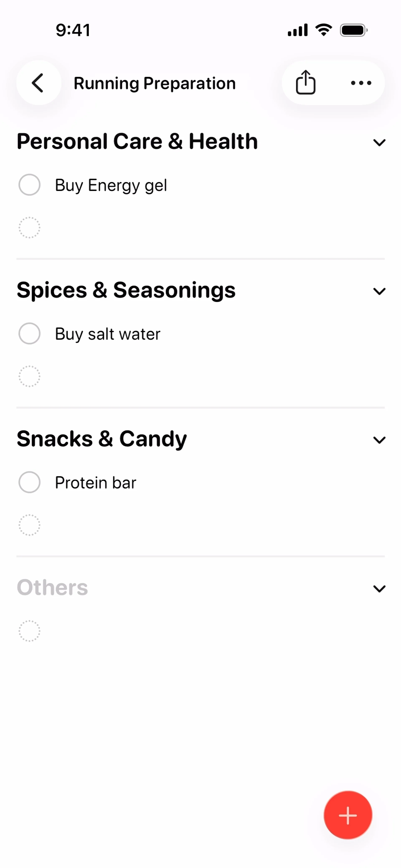The image size is (401, 868).
Task: Toggle the Others section chevron
Action: coord(379,589)
